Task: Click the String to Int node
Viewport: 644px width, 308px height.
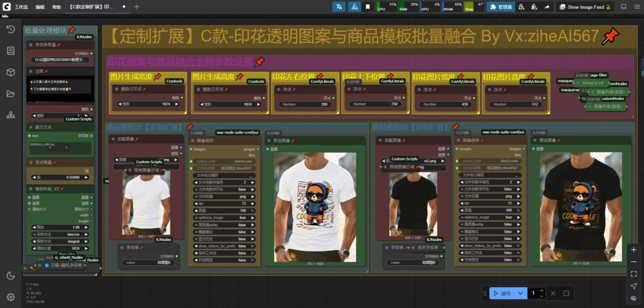Action: pyautogui.click(x=592, y=83)
